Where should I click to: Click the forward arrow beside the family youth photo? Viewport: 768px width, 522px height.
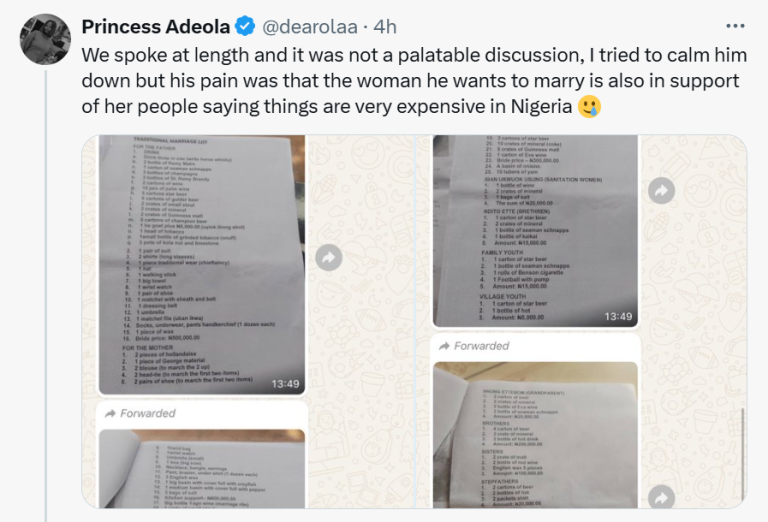(661, 190)
